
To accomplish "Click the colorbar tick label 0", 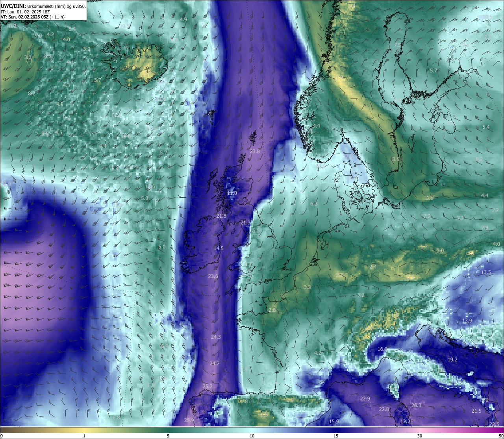I will click(2, 436).
